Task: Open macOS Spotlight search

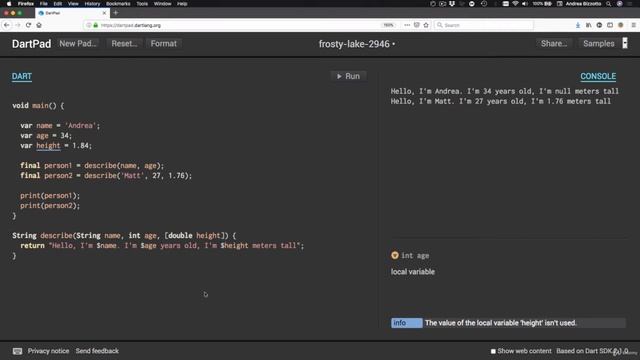Action: (609, 4)
